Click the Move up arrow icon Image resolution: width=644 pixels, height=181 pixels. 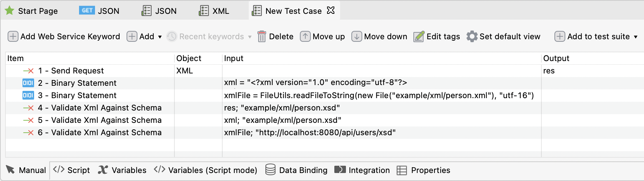(x=305, y=37)
